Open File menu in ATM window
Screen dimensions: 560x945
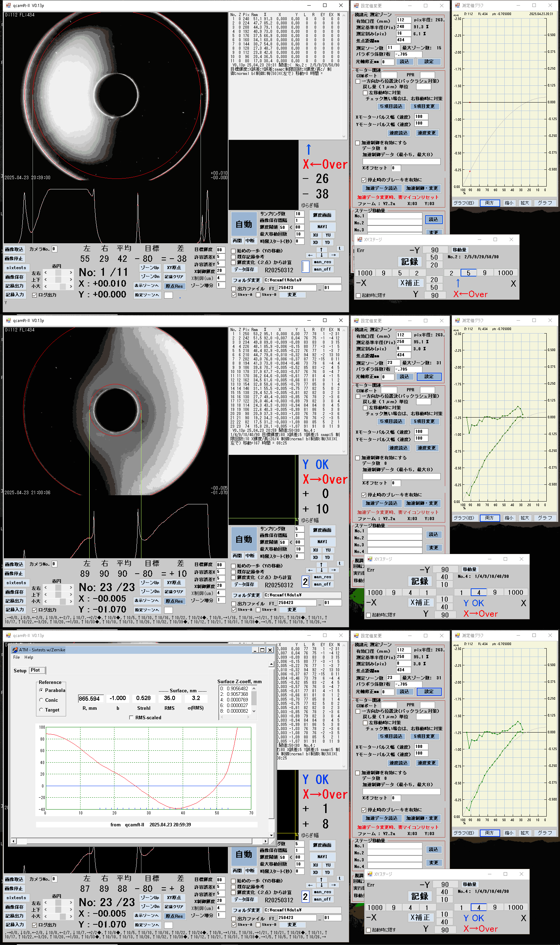pos(16,657)
